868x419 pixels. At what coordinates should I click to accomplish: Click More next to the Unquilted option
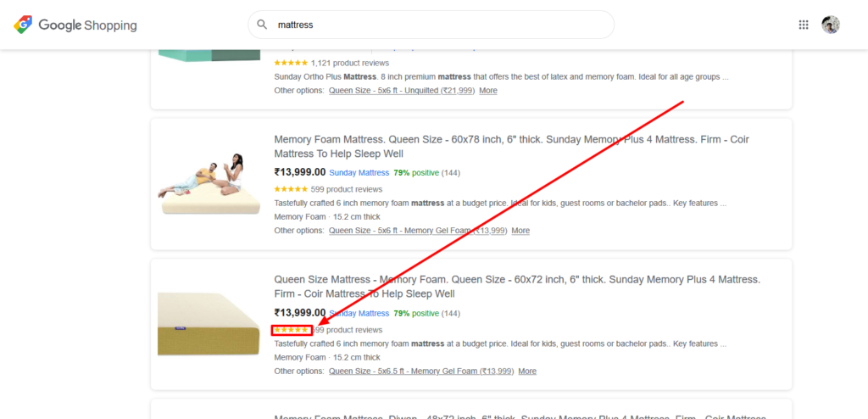point(488,91)
